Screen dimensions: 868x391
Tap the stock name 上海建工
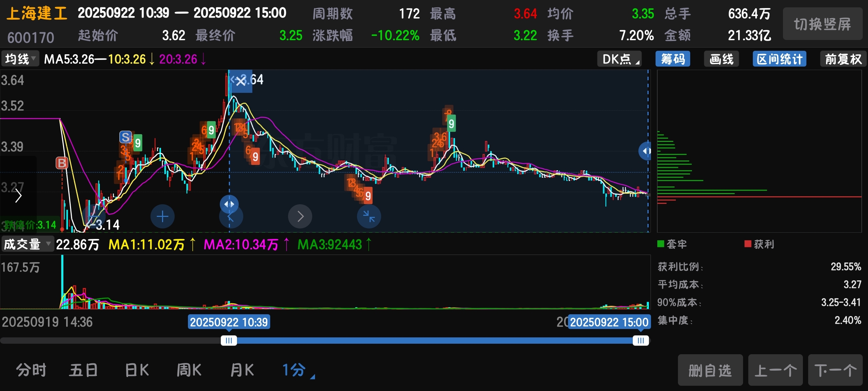37,14
